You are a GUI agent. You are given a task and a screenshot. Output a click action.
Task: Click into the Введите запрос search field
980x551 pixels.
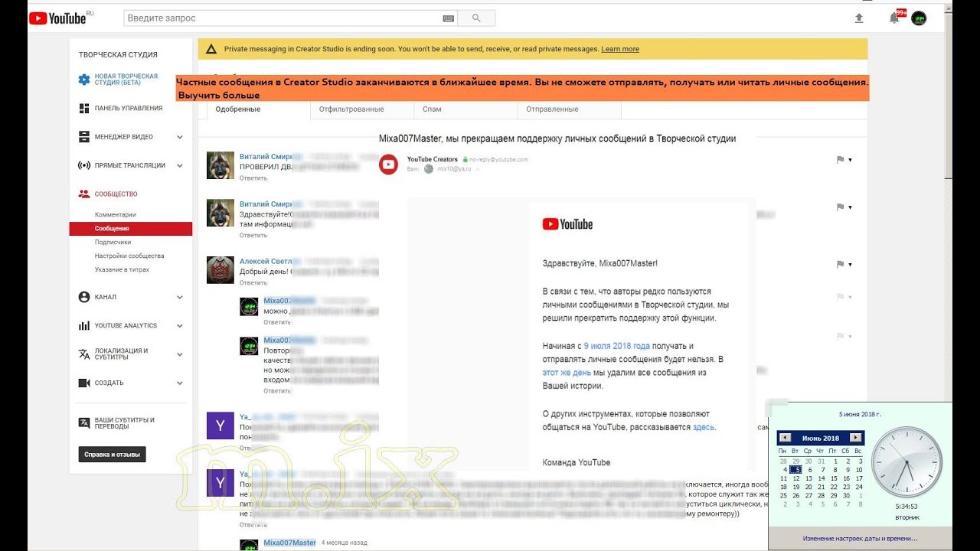[x=283, y=18]
